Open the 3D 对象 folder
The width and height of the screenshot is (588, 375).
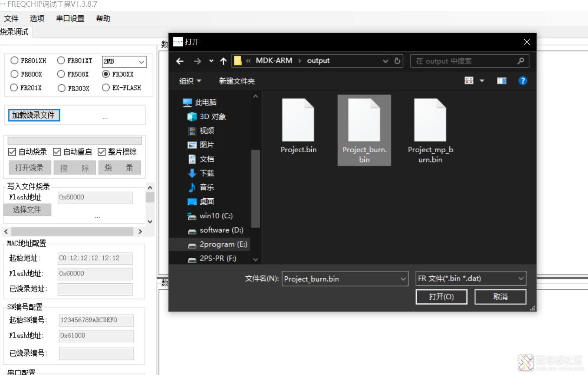coord(207,116)
